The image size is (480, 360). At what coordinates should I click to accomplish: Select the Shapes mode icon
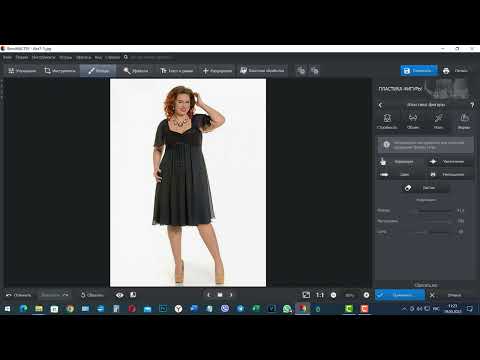(x=464, y=121)
